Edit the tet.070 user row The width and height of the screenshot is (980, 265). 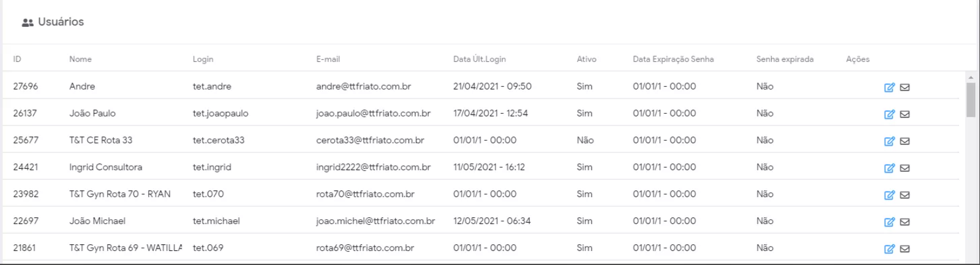pos(889,195)
